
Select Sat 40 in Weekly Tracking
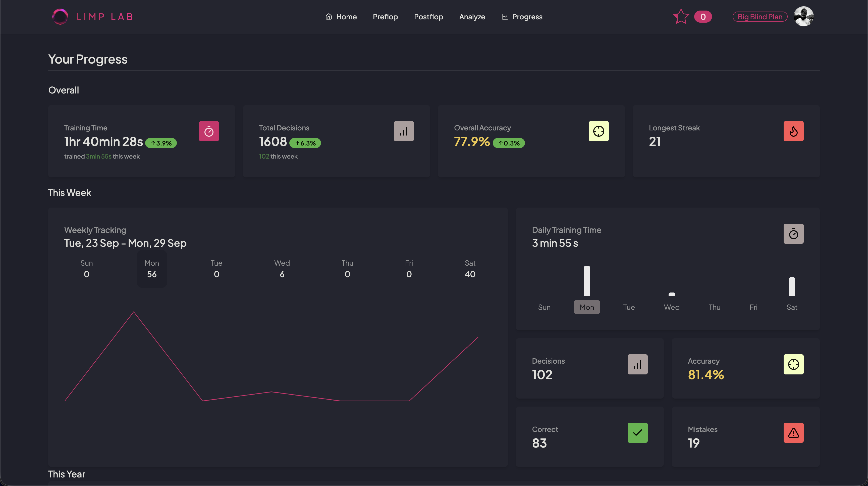pyautogui.click(x=470, y=269)
